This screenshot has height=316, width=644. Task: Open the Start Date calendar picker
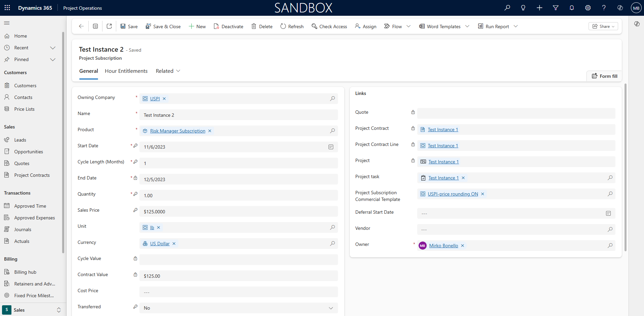[331, 147]
